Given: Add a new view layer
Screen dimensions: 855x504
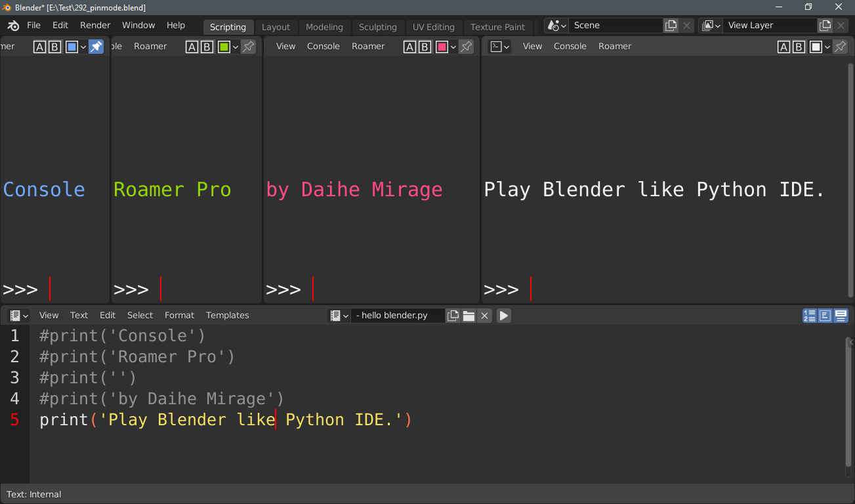Looking at the screenshot, I should (825, 26).
